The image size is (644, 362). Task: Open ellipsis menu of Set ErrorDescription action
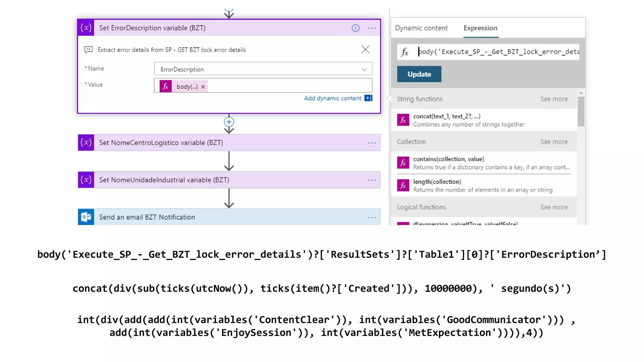click(372, 28)
